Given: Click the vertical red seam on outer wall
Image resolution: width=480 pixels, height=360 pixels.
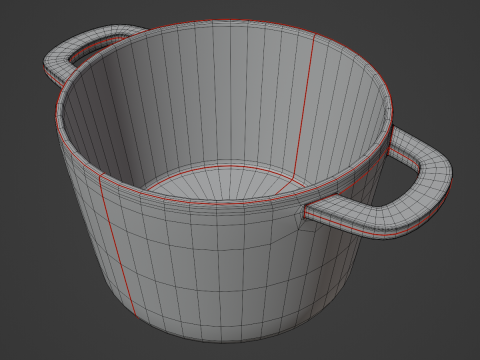Looking at the screenshot, I should [117, 247].
